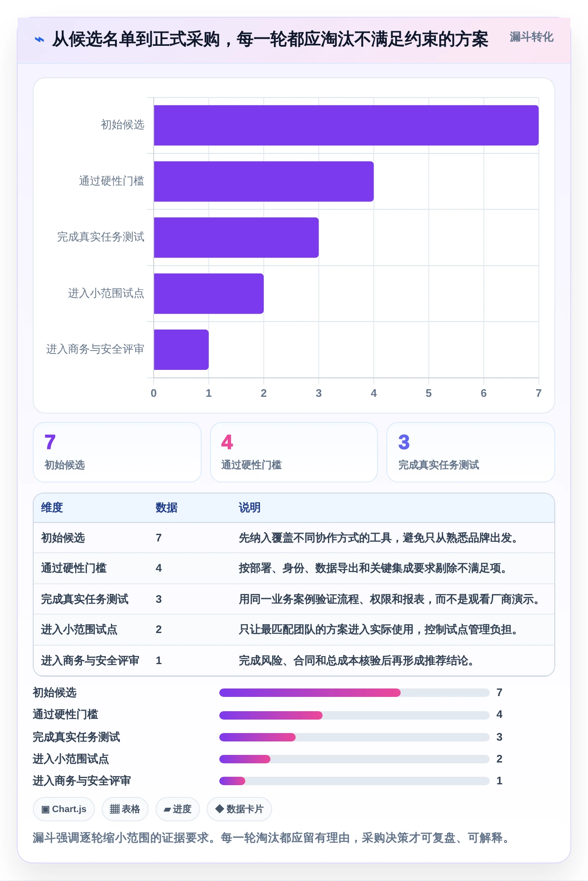
Task: Click the Chart.js chip
Action: pos(64,809)
